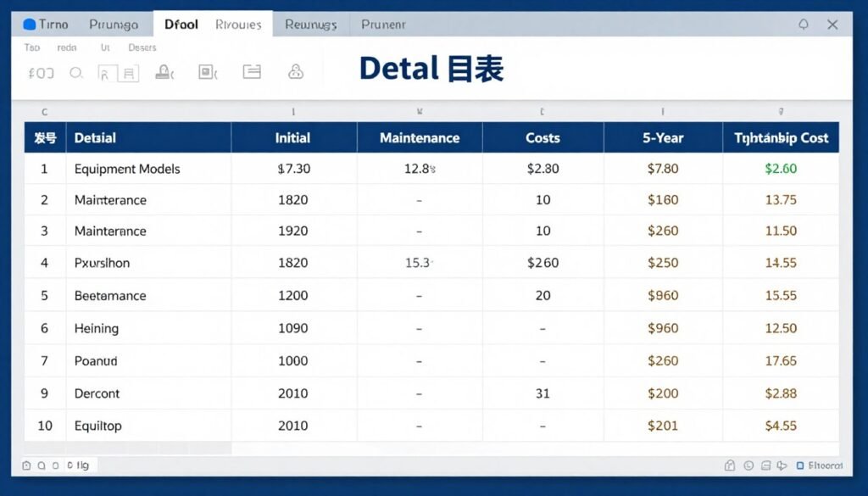Click the horizontal scrollbar below the table
The height and width of the screenshot is (496, 868).
(127, 448)
